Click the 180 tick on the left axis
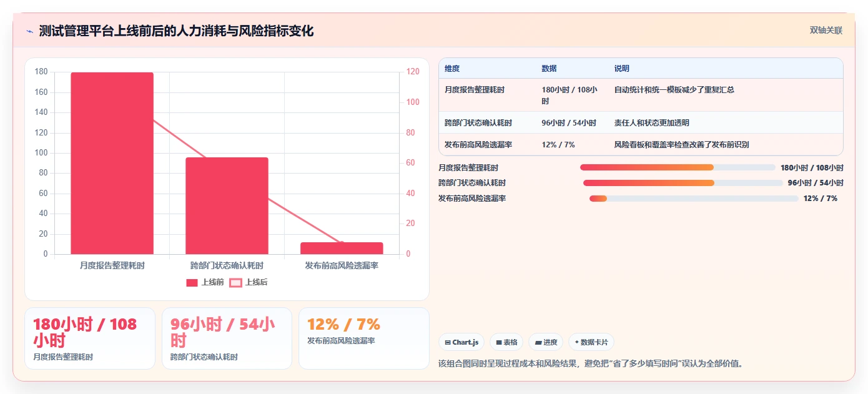Screen dimensions: 868x394 coord(41,72)
